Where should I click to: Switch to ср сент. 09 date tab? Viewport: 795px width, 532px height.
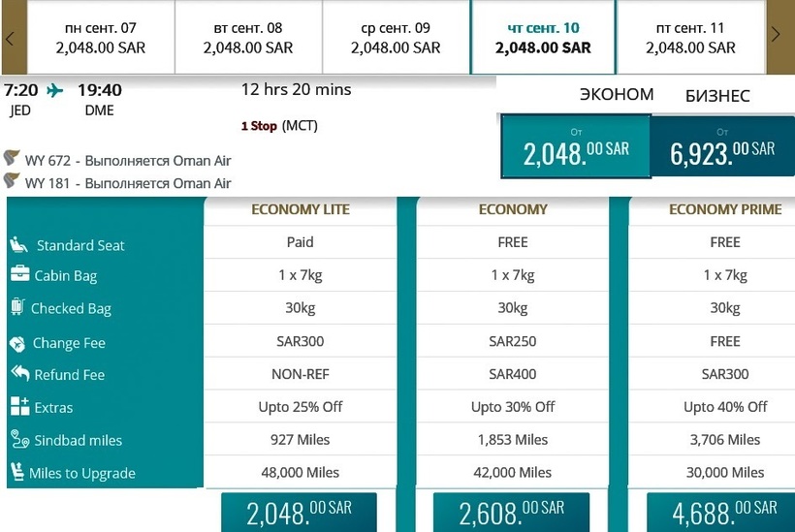[396, 38]
